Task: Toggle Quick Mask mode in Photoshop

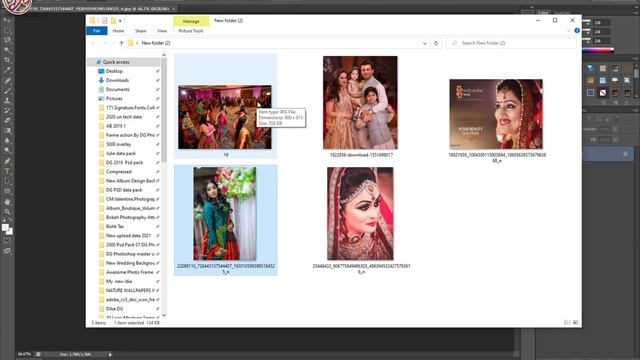Action: (x=7, y=241)
